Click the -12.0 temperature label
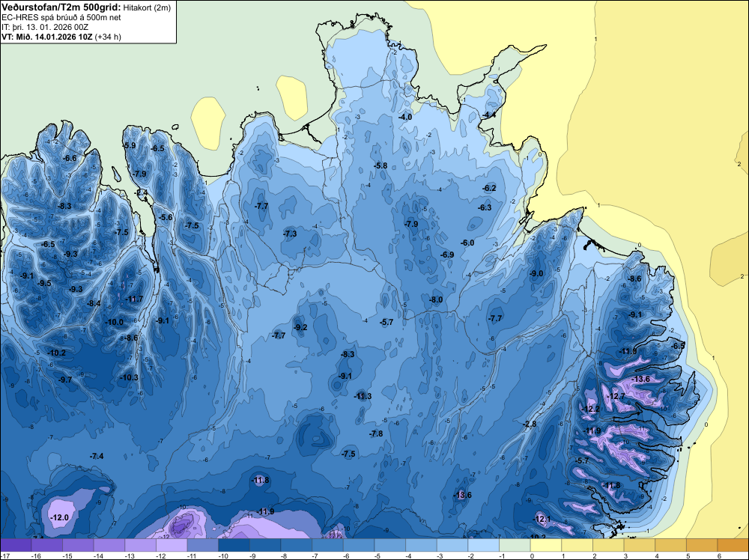This screenshot has width=749, height=560. coord(60,517)
